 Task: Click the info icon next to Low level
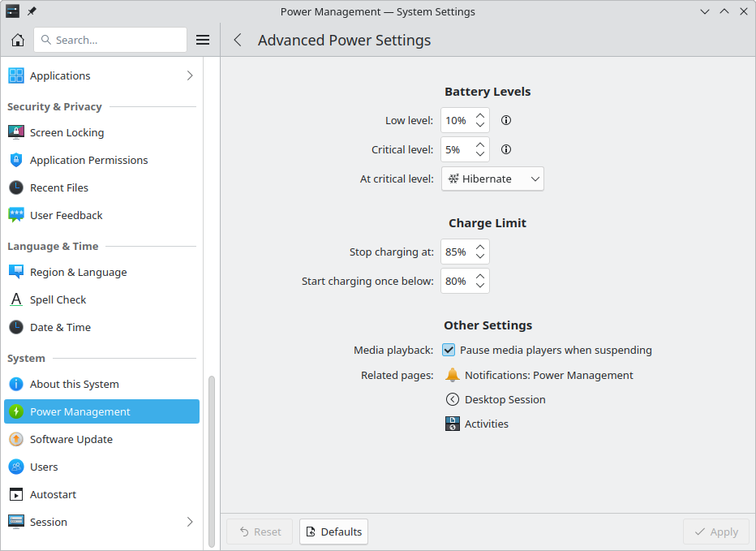[x=506, y=120]
